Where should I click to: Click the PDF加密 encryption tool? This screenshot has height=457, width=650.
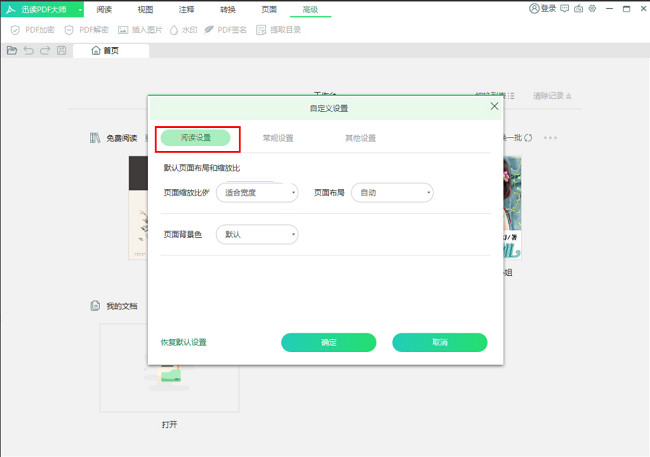(32, 30)
